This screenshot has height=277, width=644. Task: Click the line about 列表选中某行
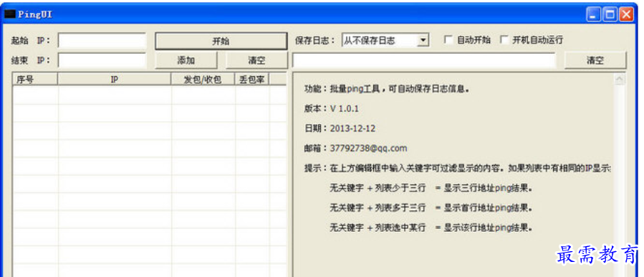click(431, 227)
